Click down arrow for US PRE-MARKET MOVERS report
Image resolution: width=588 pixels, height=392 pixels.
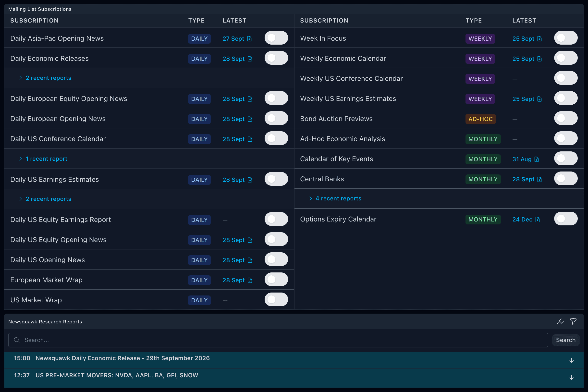(571, 378)
